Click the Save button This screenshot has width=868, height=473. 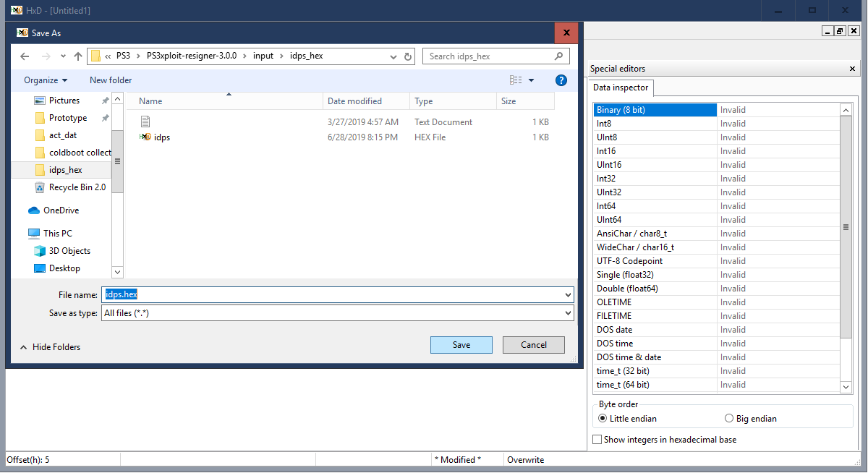(461, 345)
